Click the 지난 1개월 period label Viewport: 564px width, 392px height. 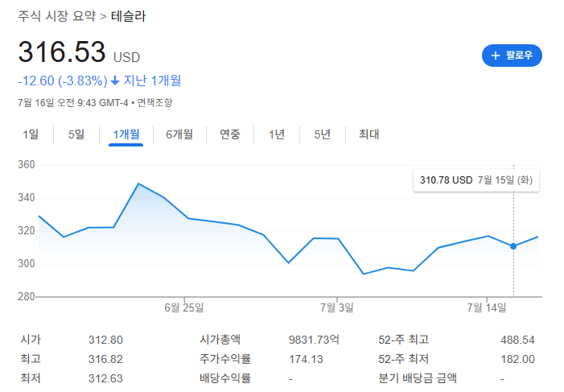[152, 80]
